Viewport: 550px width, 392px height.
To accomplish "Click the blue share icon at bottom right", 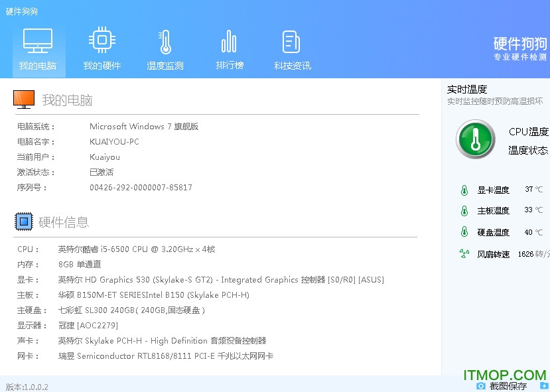I will coord(545,385).
